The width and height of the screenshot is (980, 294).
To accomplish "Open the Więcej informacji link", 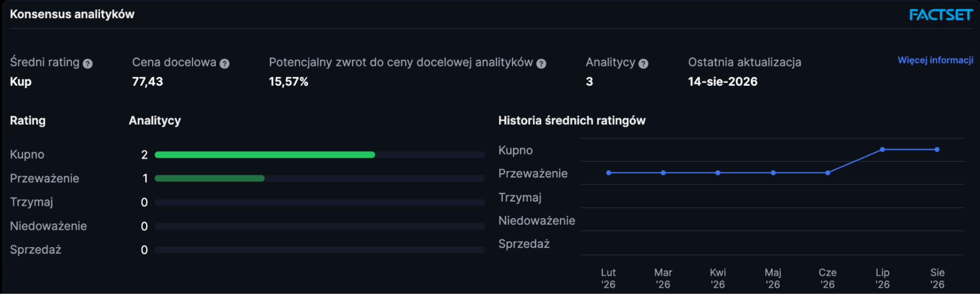I will tap(935, 60).
